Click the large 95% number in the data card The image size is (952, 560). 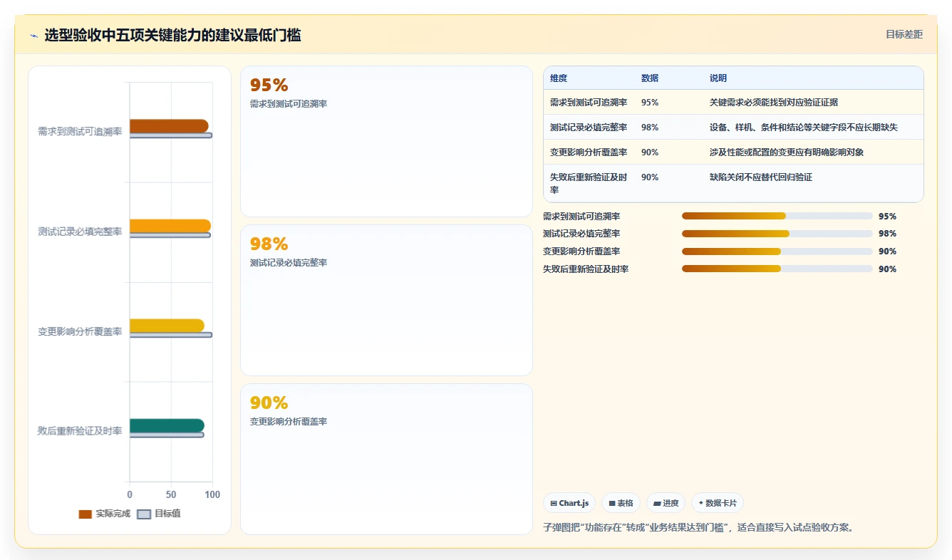point(269,85)
